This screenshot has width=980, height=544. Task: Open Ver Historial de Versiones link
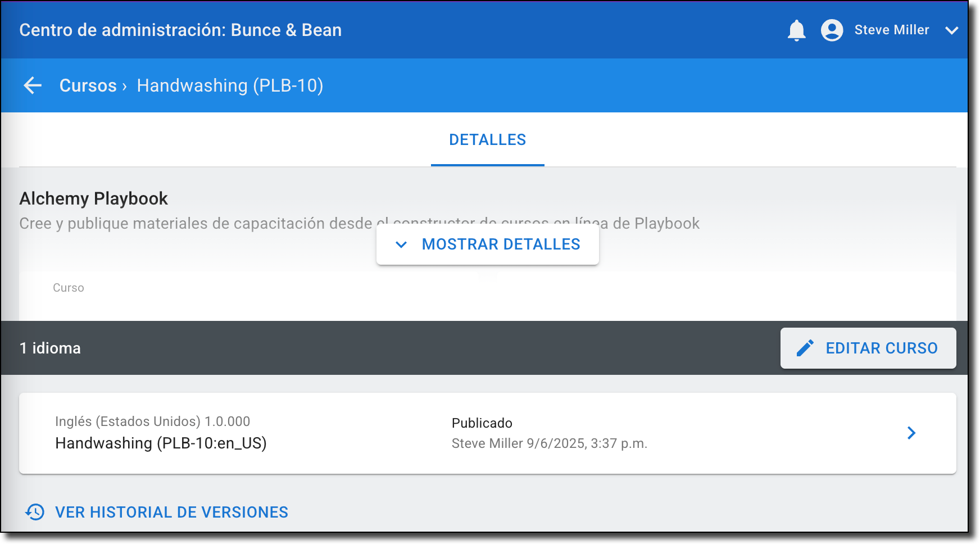coord(171,512)
